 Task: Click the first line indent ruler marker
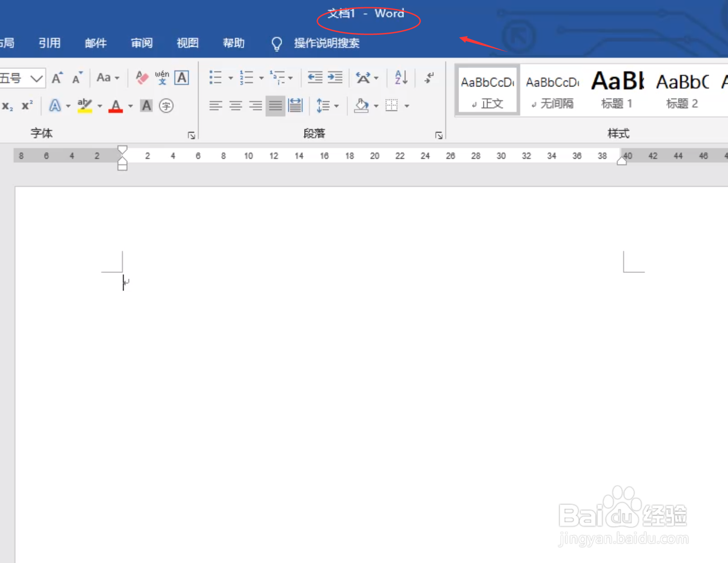point(122,149)
